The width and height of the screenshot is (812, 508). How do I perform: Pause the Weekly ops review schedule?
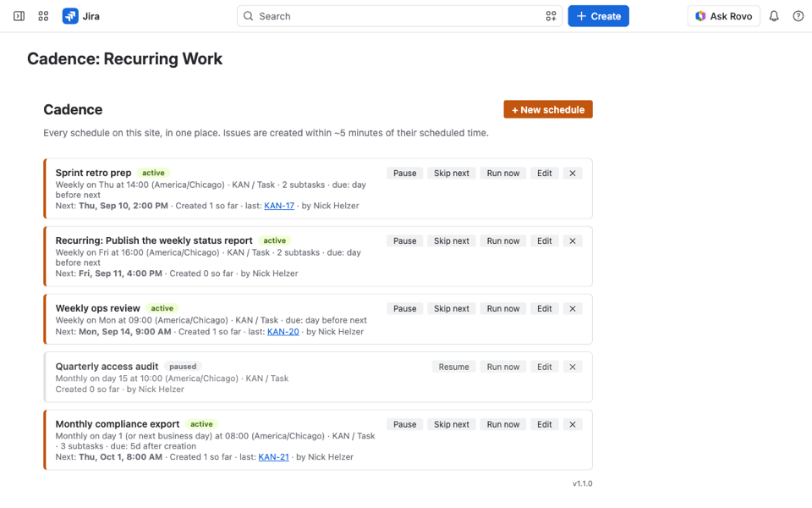point(404,308)
